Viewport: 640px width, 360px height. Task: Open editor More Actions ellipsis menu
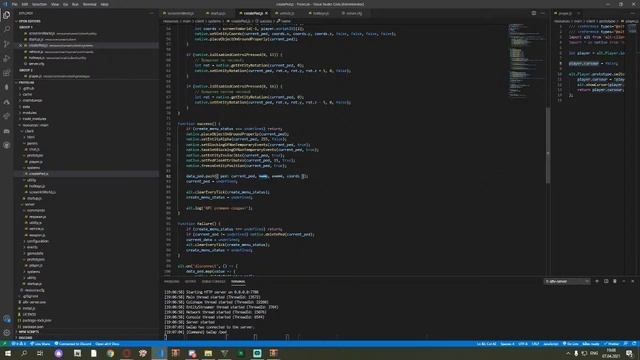click(542, 13)
